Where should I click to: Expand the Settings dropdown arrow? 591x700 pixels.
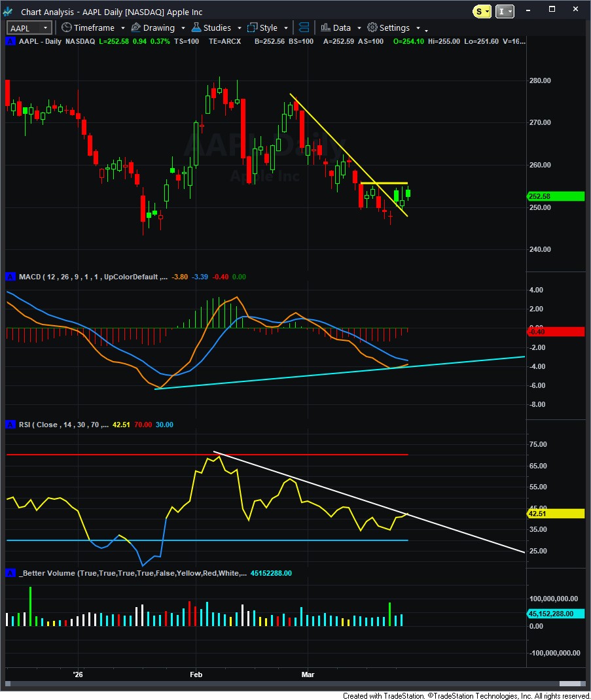coord(418,28)
